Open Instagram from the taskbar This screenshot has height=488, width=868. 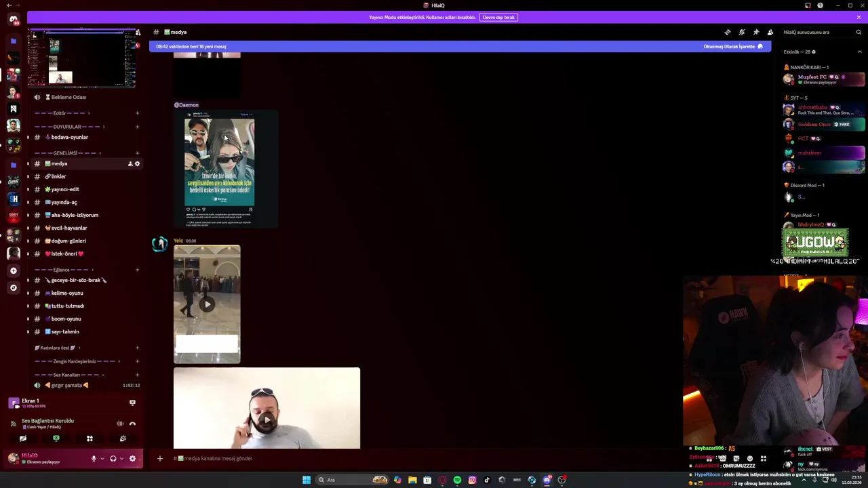click(472, 480)
